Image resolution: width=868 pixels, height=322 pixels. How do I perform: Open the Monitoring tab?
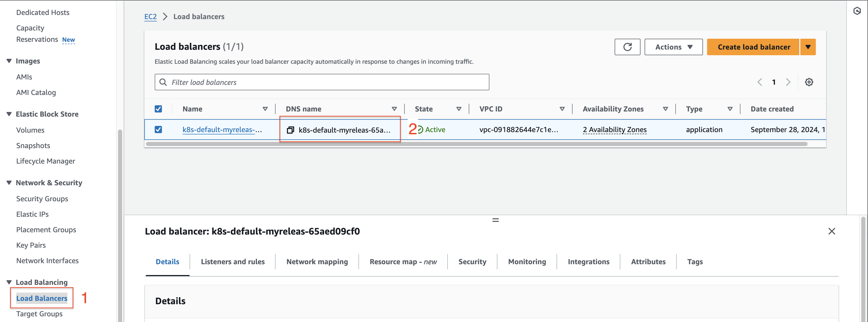coord(527,262)
